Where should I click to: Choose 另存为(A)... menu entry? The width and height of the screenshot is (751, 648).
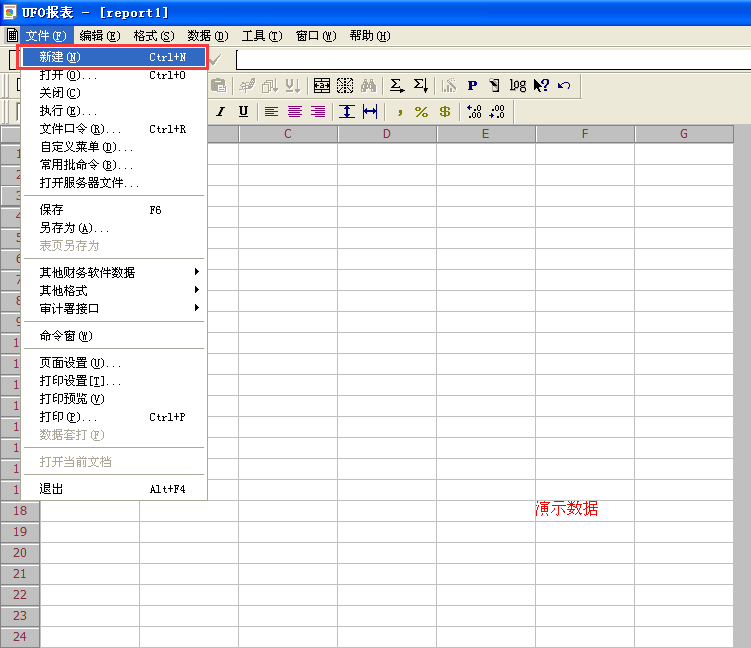(114, 228)
